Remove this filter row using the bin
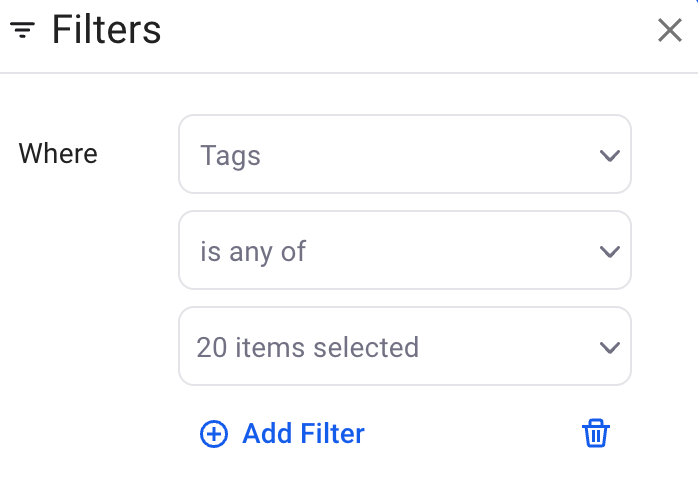This screenshot has width=698, height=498. [596, 433]
